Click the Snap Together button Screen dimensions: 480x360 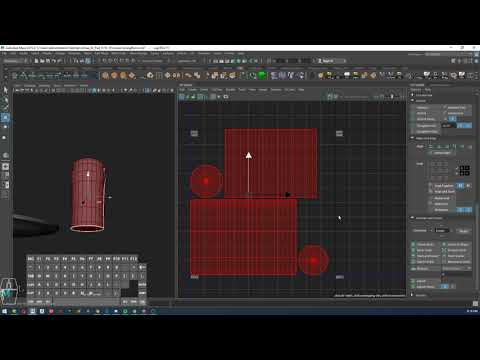pyautogui.click(x=443, y=185)
